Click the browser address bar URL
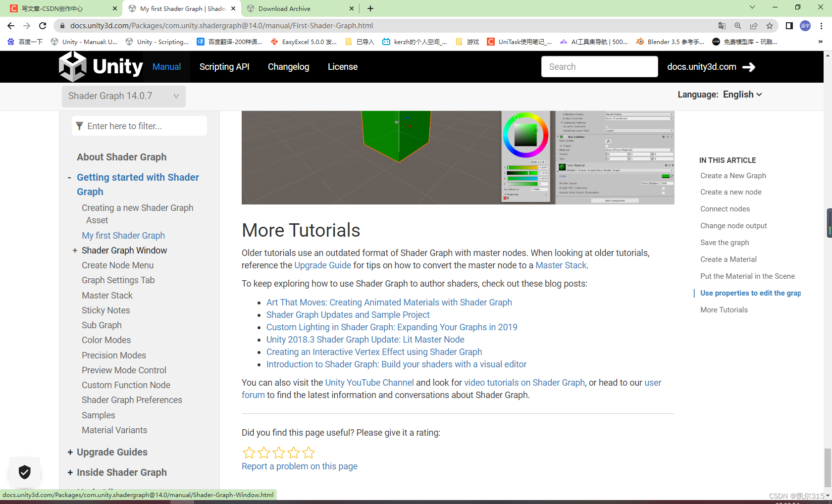Viewport: 832px width, 504px height. point(221,26)
